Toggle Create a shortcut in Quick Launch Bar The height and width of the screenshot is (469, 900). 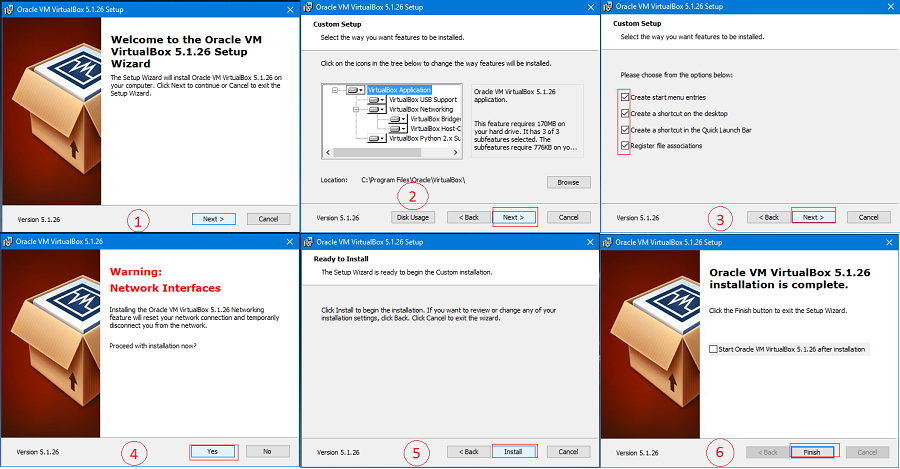point(625,130)
